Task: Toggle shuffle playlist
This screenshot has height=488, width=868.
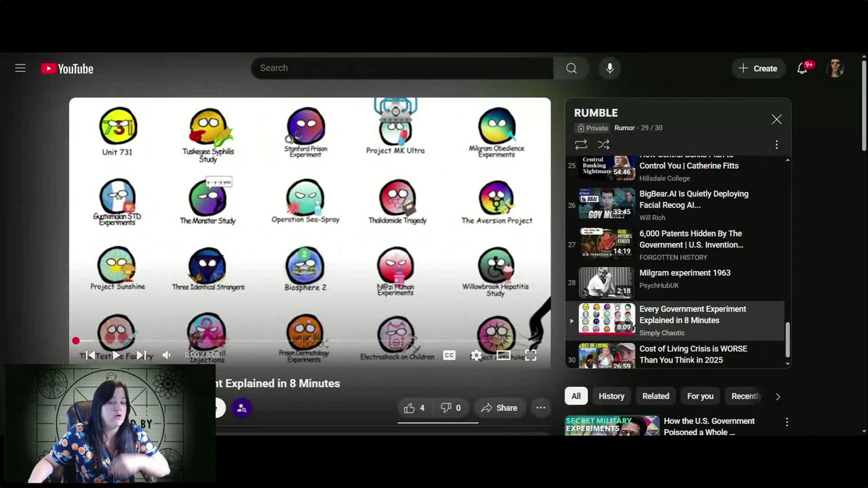Action: tap(604, 144)
